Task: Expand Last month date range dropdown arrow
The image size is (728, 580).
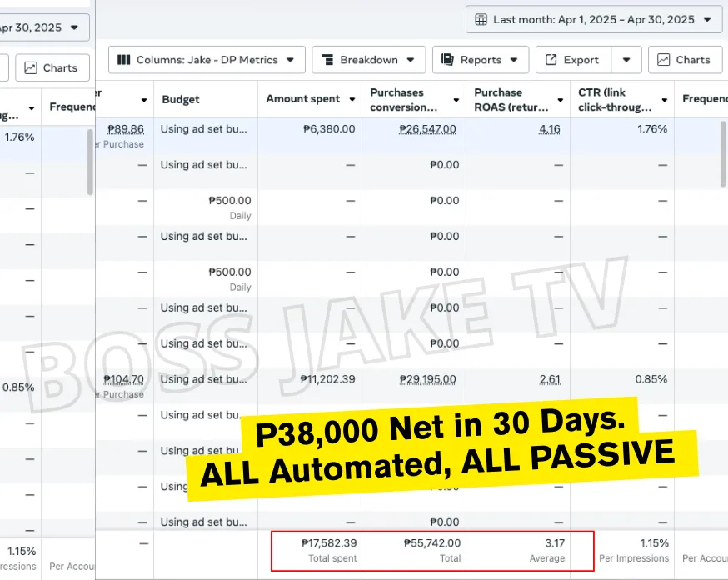Action: pyautogui.click(x=707, y=19)
